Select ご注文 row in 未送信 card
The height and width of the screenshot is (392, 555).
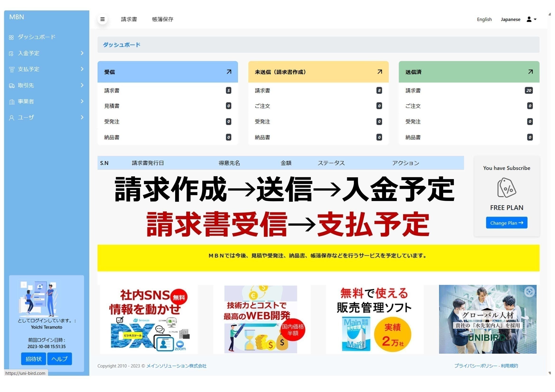coord(318,106)
